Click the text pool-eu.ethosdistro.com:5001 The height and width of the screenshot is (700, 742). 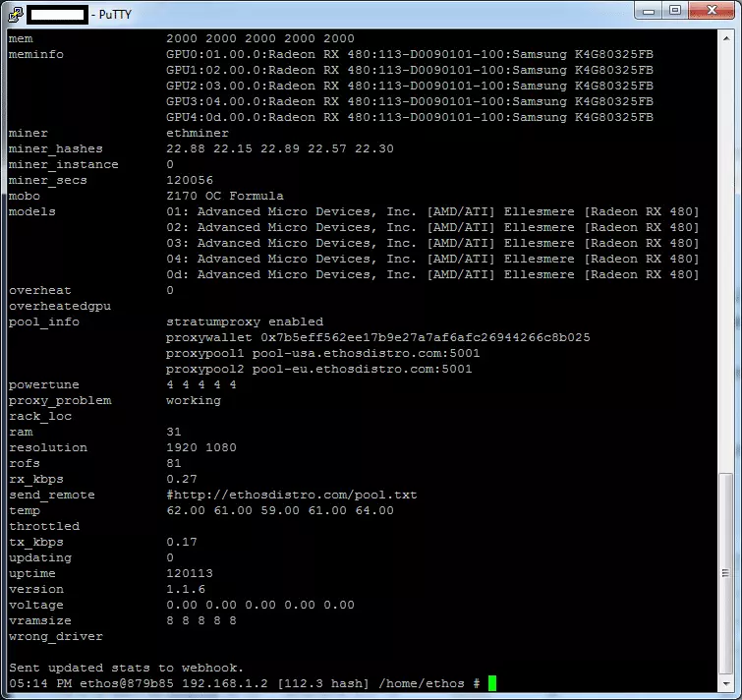[x=362, y=369]
